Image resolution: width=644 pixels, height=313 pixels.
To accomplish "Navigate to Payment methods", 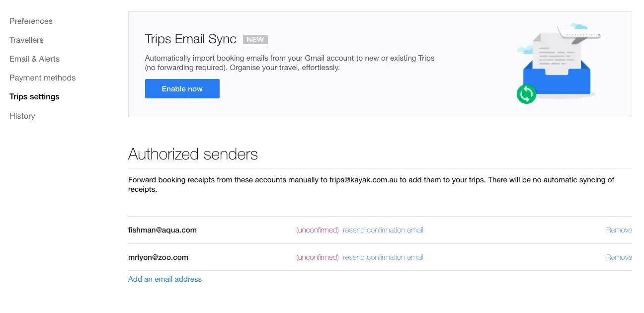I will pyautogui.click(x=42, y=78).
